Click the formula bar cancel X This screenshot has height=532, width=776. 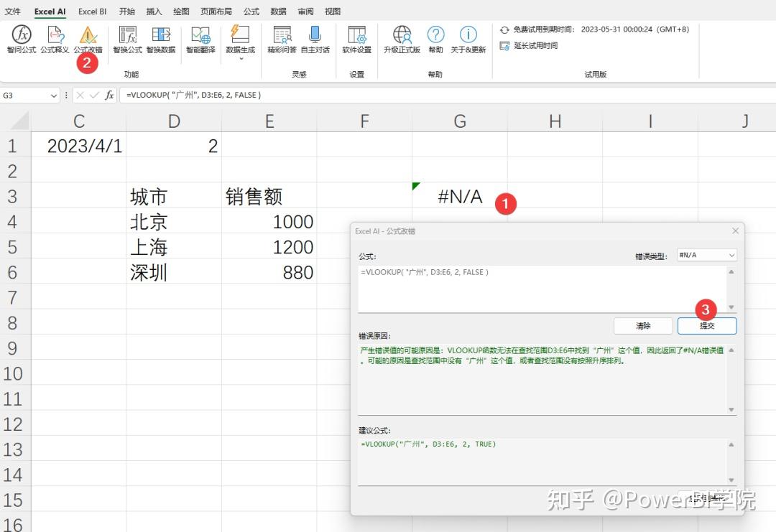click(x=81, y=95)
